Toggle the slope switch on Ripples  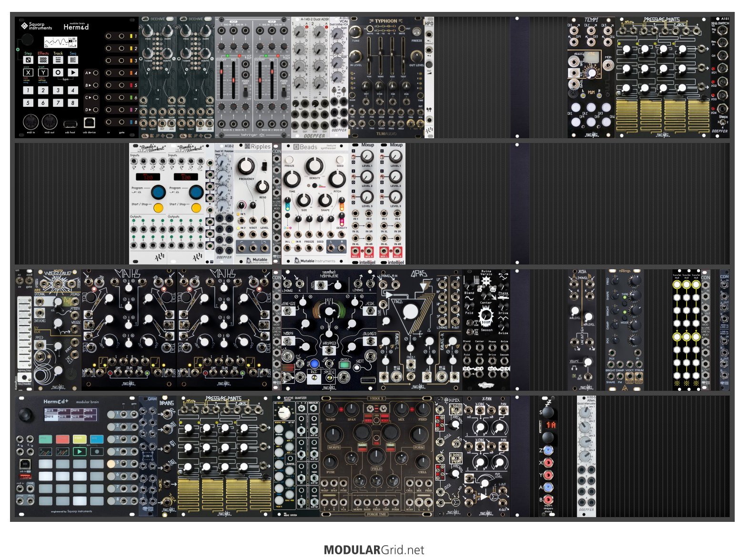pyautogui.click(x=264, y=166)
